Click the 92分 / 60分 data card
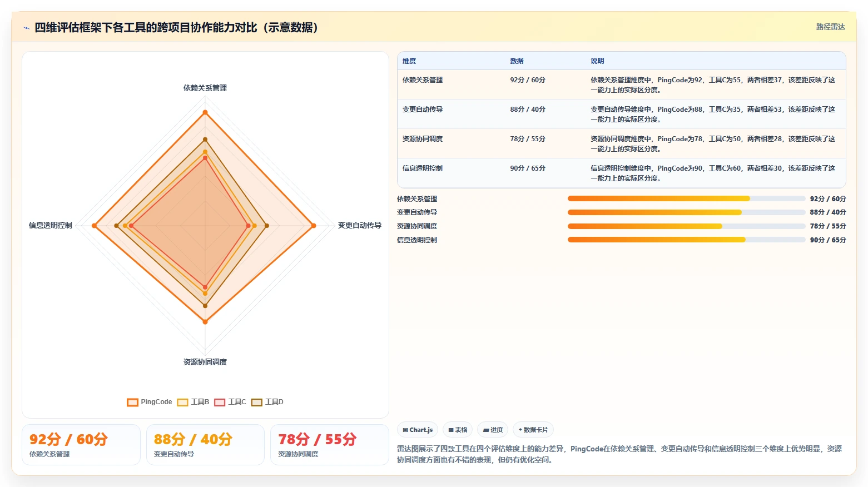 pos(81,445)
